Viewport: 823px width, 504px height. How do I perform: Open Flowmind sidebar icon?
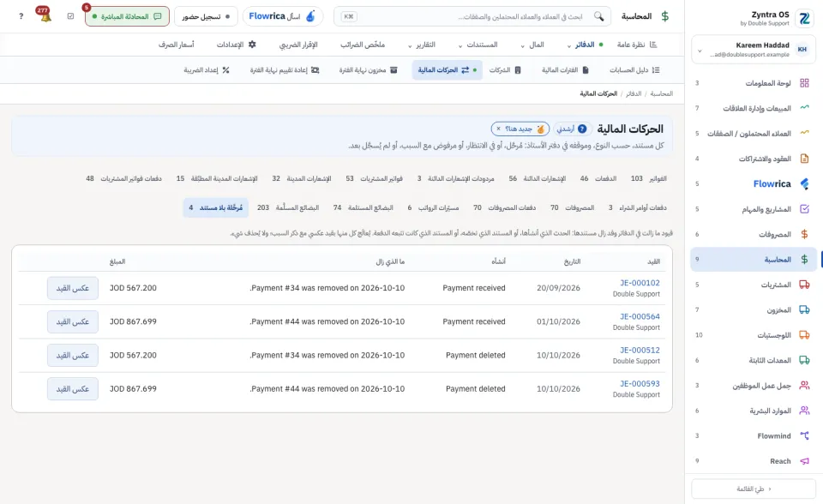pos(804,435)
